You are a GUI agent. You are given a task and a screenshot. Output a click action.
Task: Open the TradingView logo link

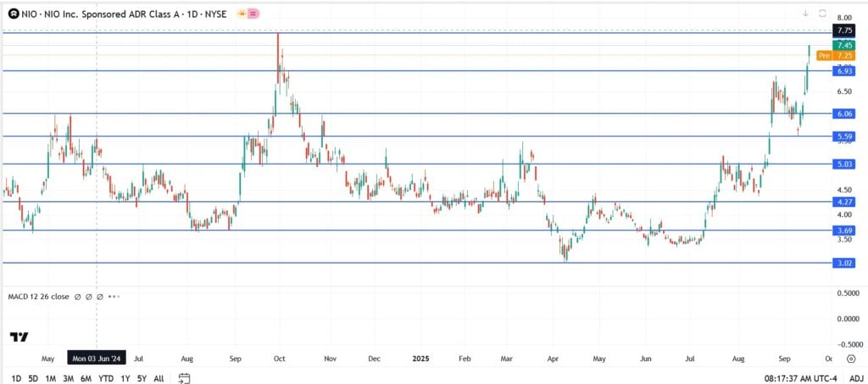click(x=19, y=337)
